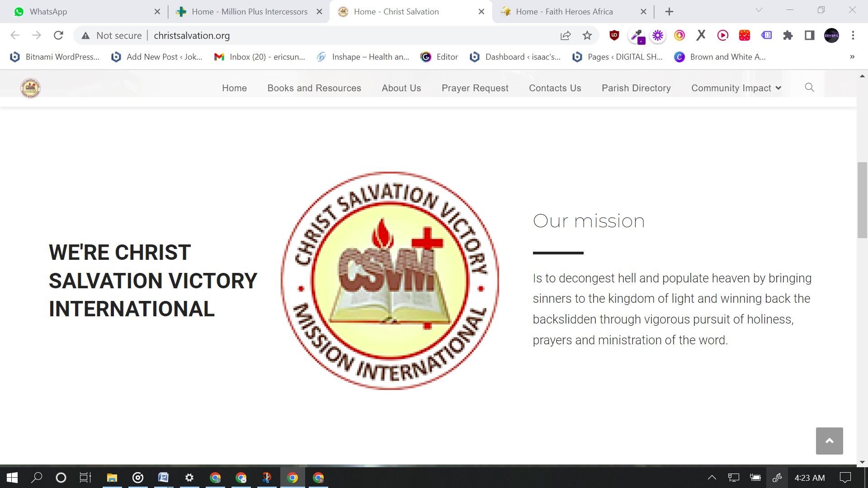Open Books and Resources page
Viewport: 868px width, 488px height.
pyautogui.click(x=314, y=88)
